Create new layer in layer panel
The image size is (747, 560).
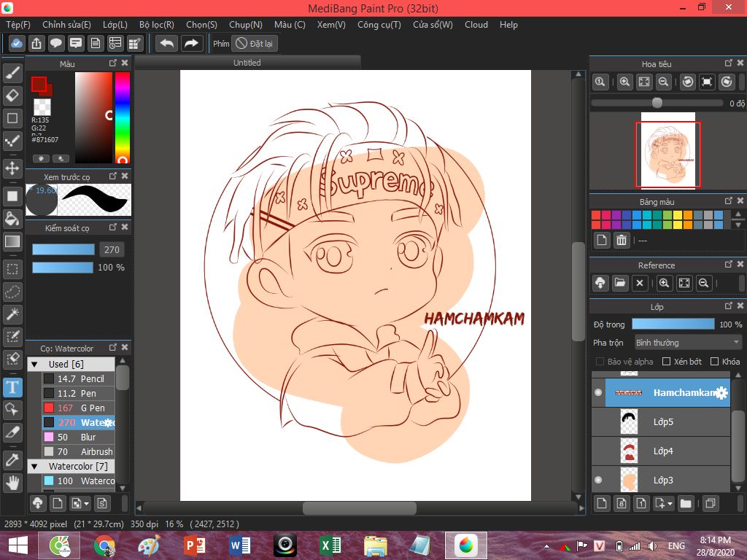pyautogui.click(x=602, y=503)
